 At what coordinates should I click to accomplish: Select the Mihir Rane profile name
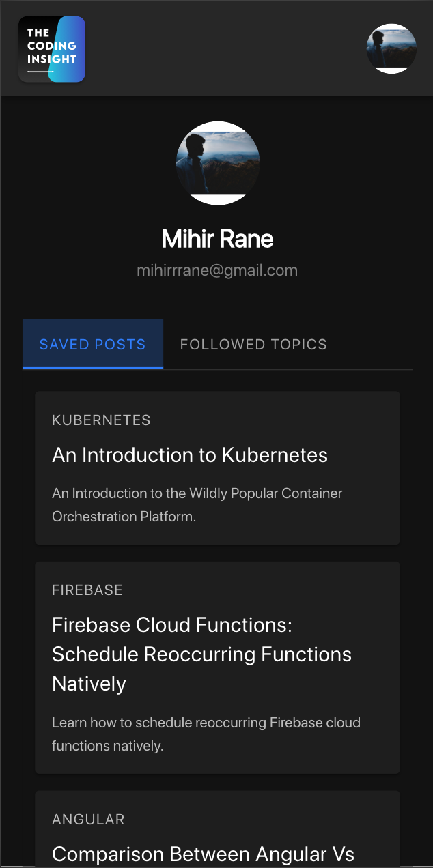[218, 239]
